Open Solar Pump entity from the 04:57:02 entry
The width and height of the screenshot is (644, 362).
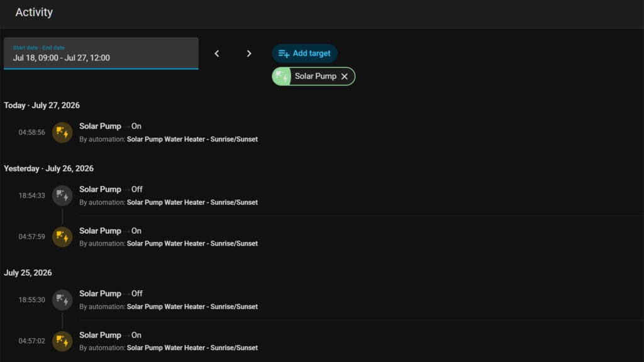point(100,335)
